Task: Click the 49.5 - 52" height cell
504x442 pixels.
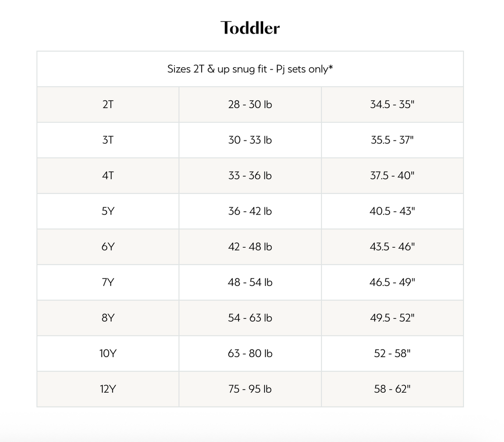Action: 392,318
